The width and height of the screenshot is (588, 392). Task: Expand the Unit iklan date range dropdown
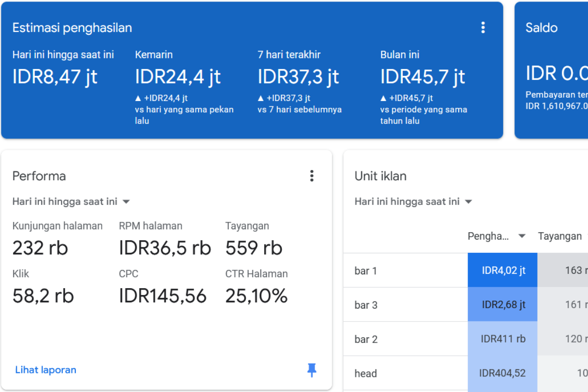tap(468, 201)
